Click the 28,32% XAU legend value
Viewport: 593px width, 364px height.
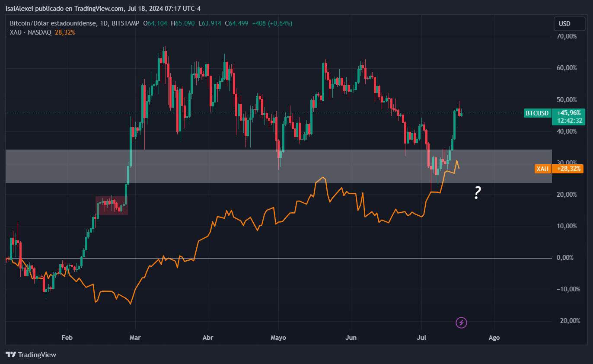(65, 32)
